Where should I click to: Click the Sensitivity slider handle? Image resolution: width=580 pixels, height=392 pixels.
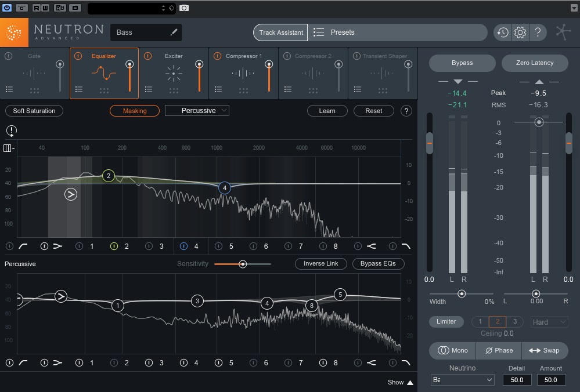(x=243, y=264)
